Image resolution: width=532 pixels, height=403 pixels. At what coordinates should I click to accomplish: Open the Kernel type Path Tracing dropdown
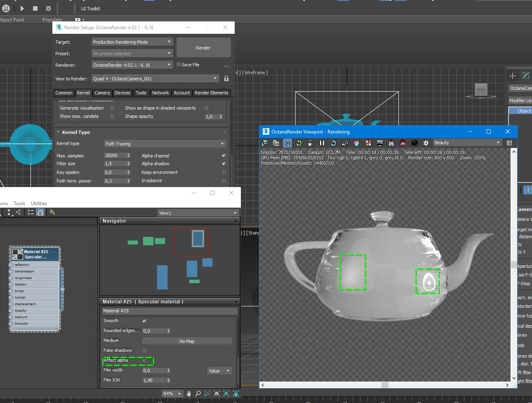pos(165,144)
